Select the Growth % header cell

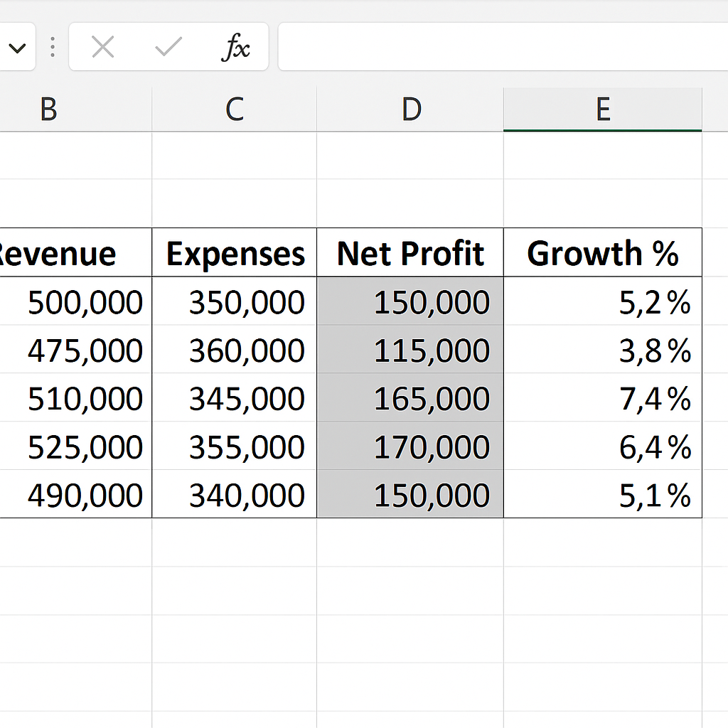point(603,253)
